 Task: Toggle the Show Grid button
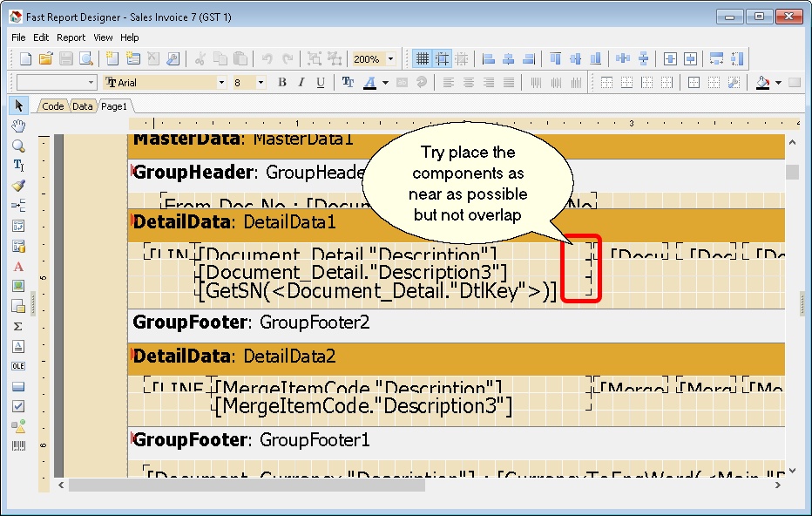[x=422, y=58]
